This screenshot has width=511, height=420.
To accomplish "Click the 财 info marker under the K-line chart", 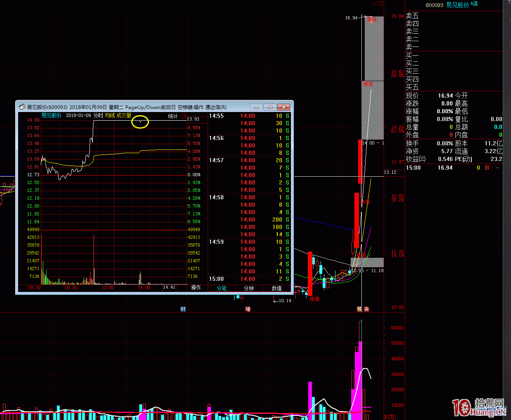I will pyautogui.click(x=183, y=309).
